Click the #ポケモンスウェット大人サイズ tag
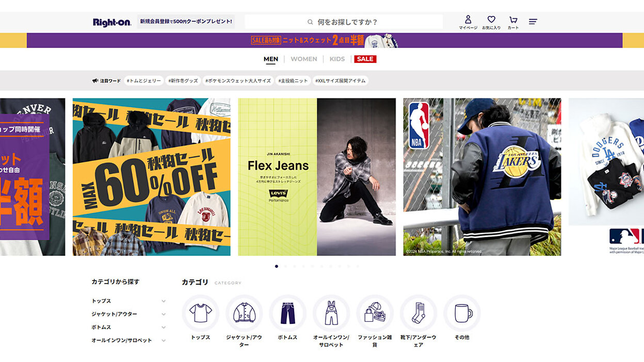 coord(238,81)
